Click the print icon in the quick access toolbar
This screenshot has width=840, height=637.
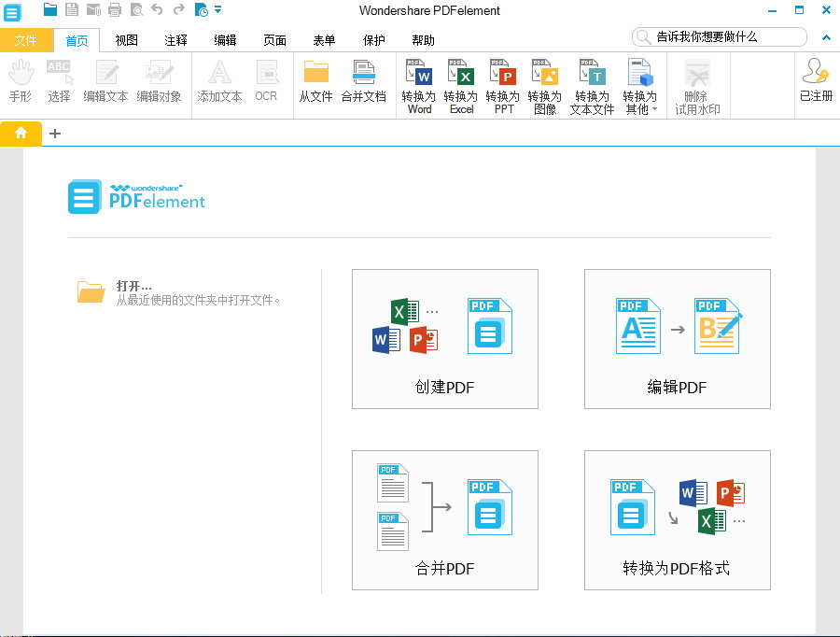(115, 10)
